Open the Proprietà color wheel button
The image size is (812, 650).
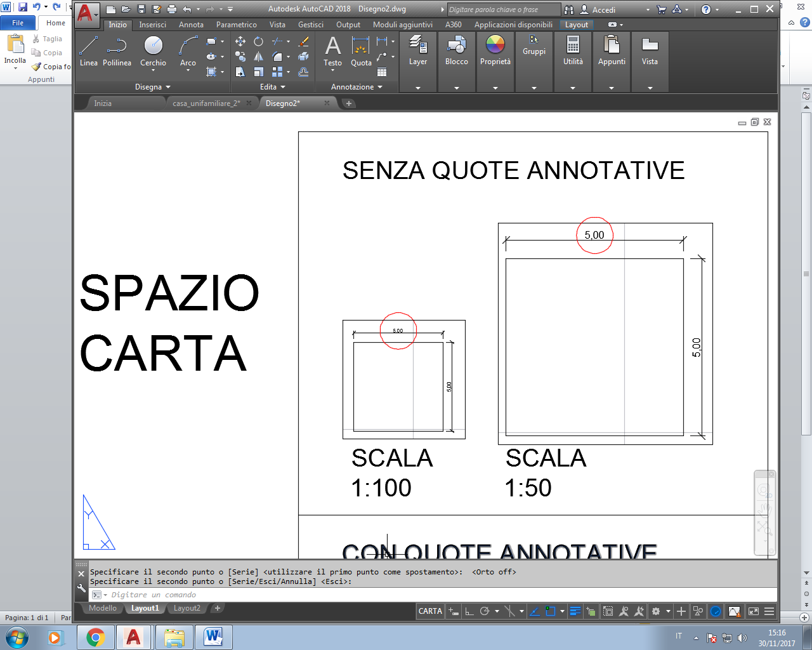[x=495, y=51]
